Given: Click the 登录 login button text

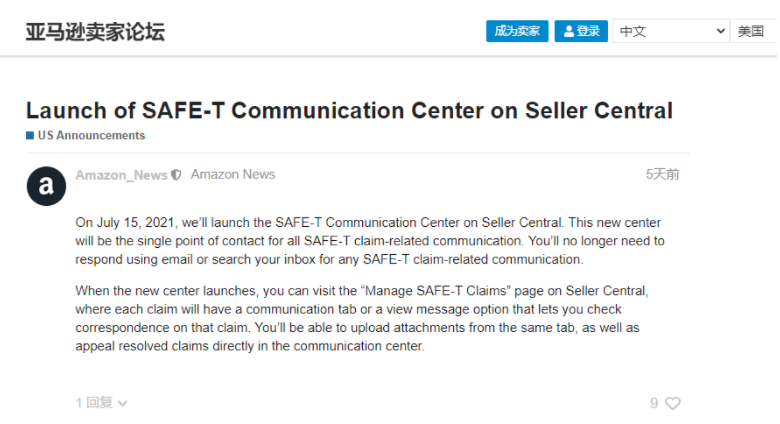Looking at the screenshot, I should (x=588, y=31).
